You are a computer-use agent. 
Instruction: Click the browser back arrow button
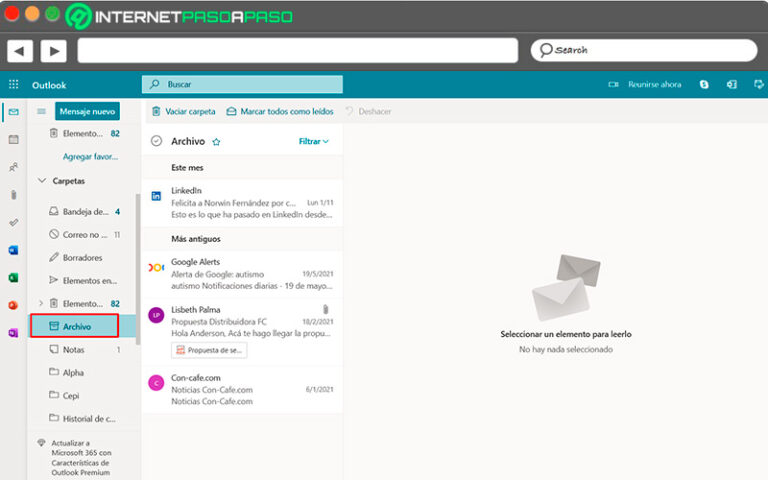click(x=20, y=50)
